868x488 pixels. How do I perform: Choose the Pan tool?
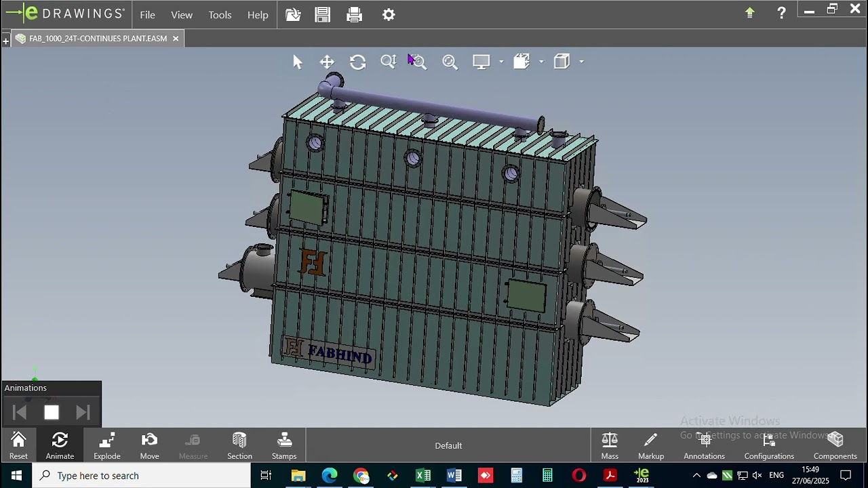[x=327, y=62]
